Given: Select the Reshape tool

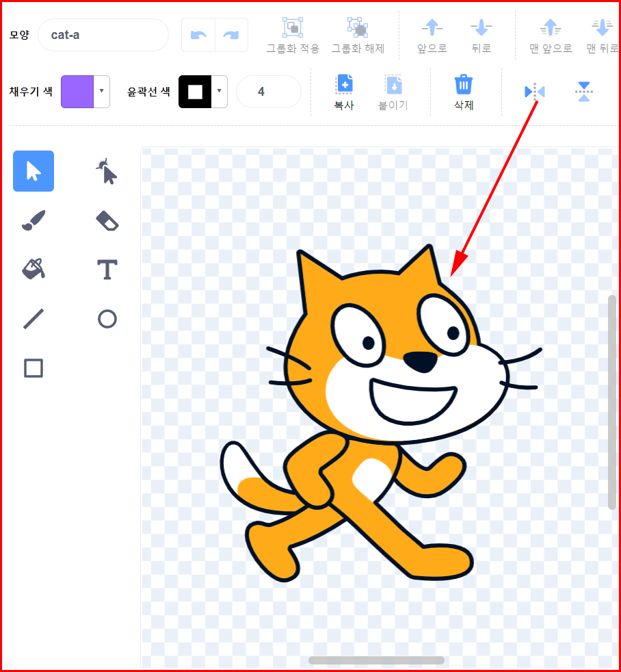Looking at the screenshot, I should pyautogui.click(x=106, y=171).
